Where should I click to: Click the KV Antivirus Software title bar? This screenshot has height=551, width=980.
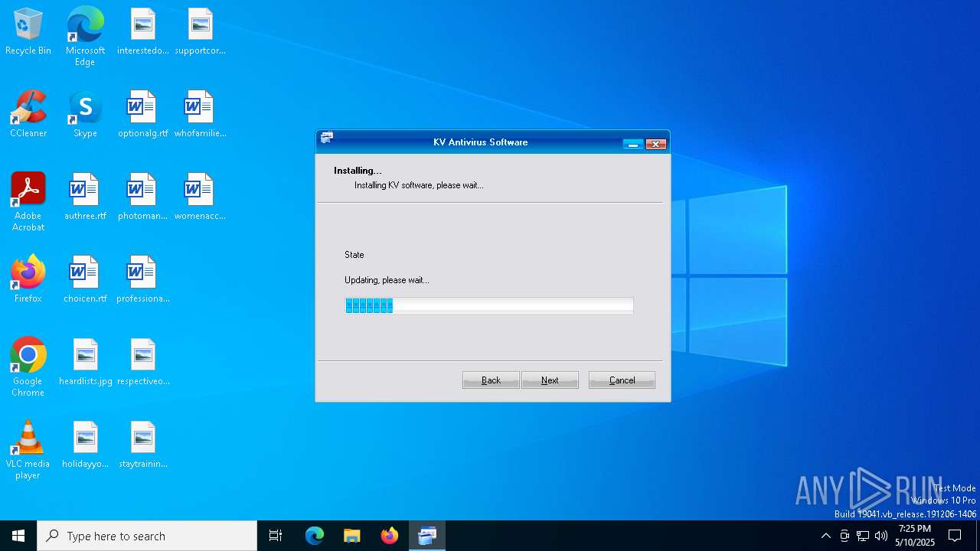[481, 142]
